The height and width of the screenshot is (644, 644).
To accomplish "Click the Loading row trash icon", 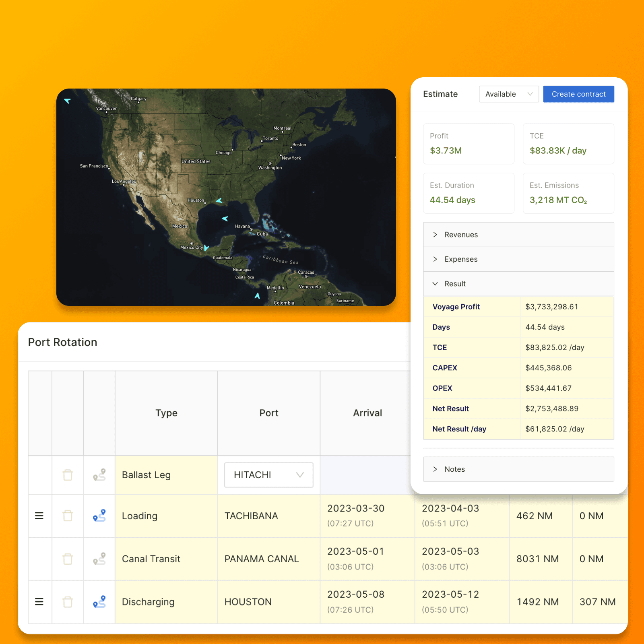I will tap(68, 516).
